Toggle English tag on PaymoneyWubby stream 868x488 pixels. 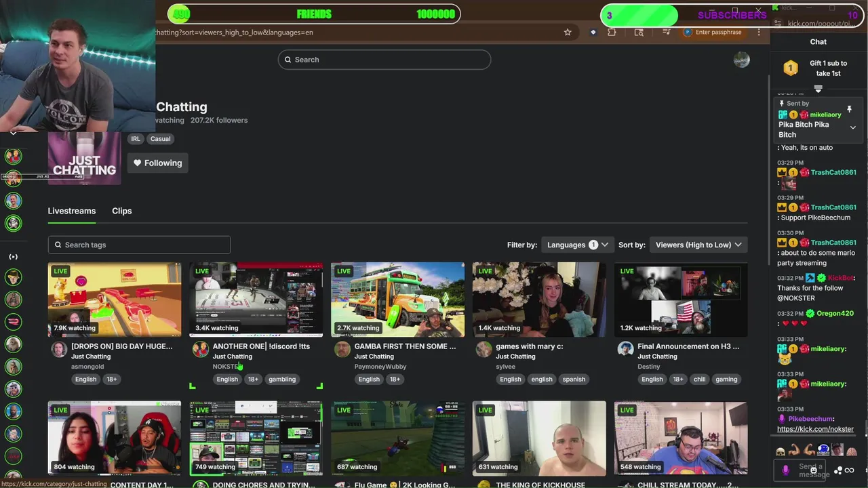pos(369,380)
